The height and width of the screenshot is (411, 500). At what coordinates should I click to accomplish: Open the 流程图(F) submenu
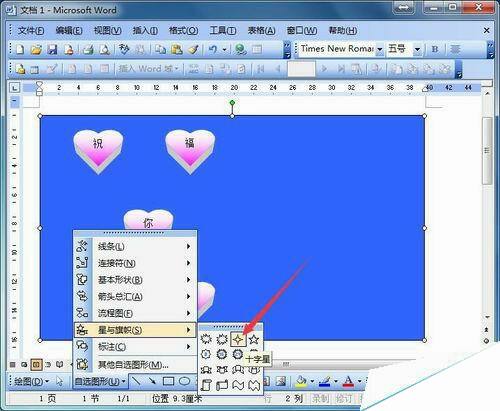[135, 313]
